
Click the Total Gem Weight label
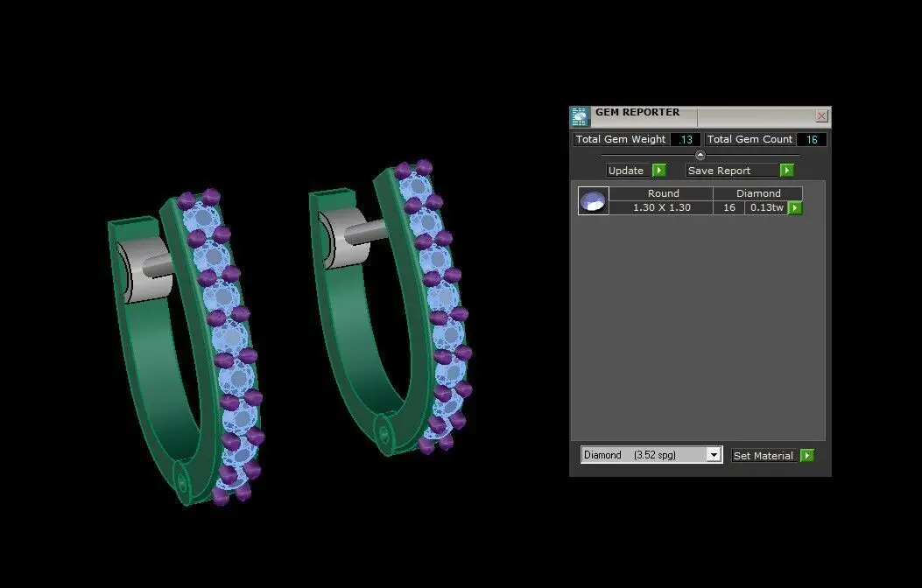pyautogui.click(x=620, y=140)
